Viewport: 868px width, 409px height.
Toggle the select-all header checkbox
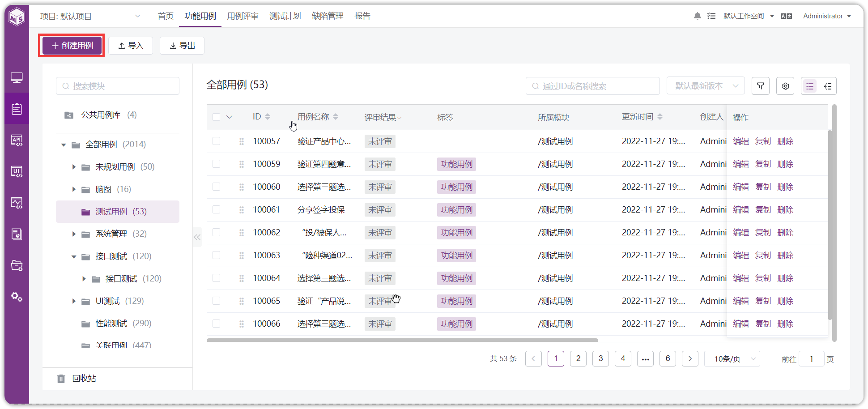217,117
